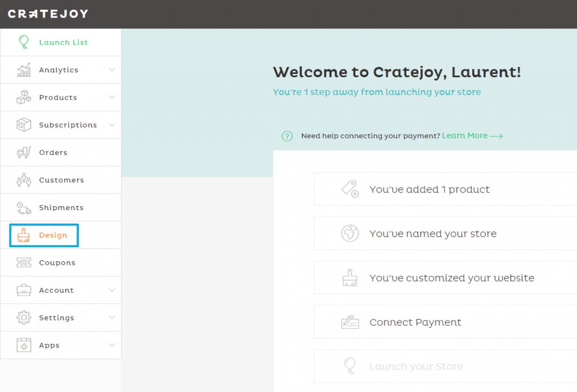The width and height of the screenshot is (577, 392).
Task: Expand the Account sidebar section
Action: click(111, 290)
